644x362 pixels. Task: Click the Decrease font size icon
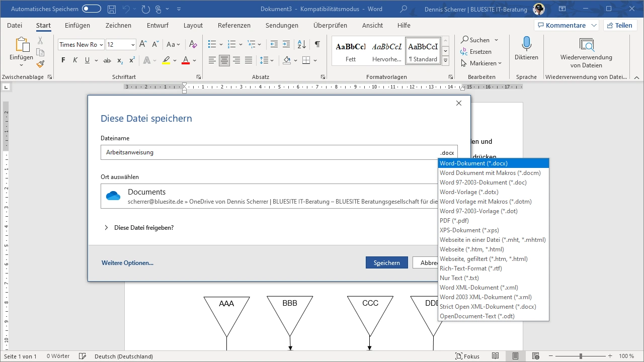click(154, 44)
